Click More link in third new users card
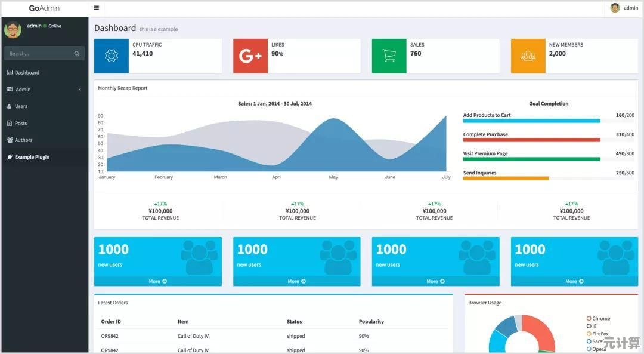644x354 pixels. [435, 281]
